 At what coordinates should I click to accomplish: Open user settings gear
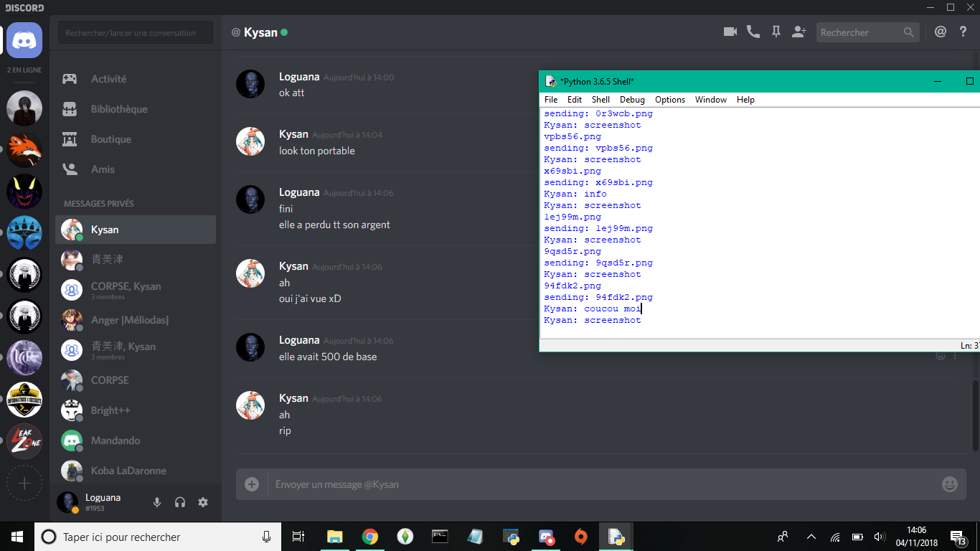coord(203,502)
